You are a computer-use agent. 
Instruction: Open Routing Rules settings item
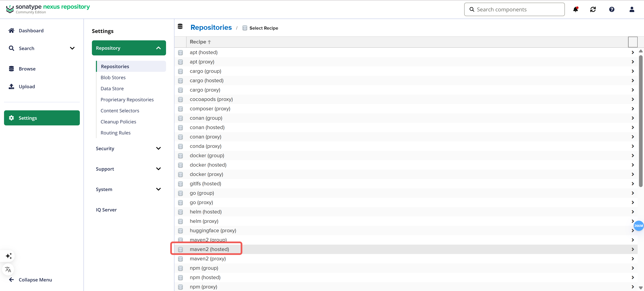[116, 133]
